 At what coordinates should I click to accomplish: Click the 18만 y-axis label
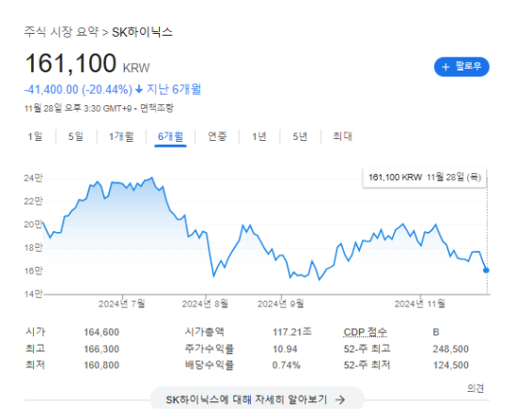pos(33,248)
